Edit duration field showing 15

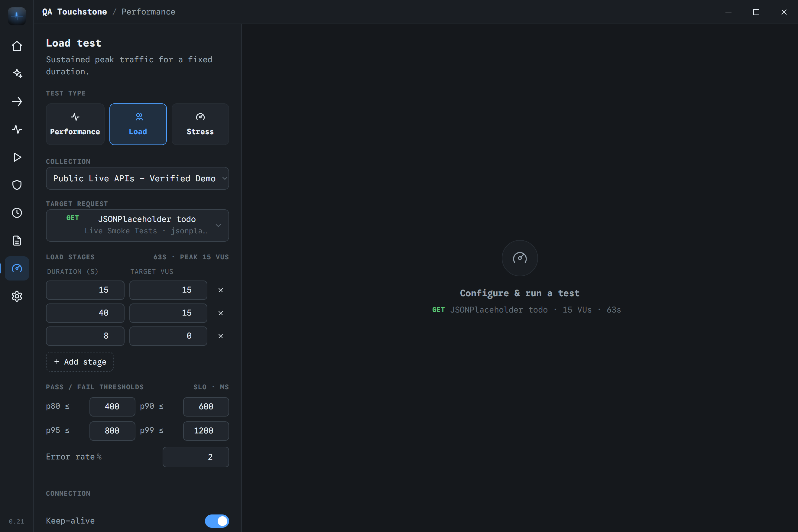click(x=85, y=290)
